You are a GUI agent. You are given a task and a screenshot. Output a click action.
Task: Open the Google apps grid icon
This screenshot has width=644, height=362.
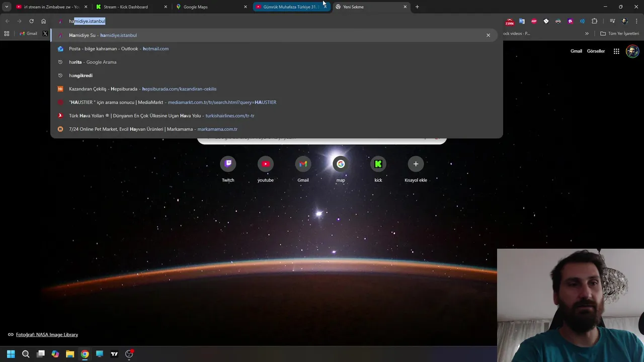tap(616, 51)
